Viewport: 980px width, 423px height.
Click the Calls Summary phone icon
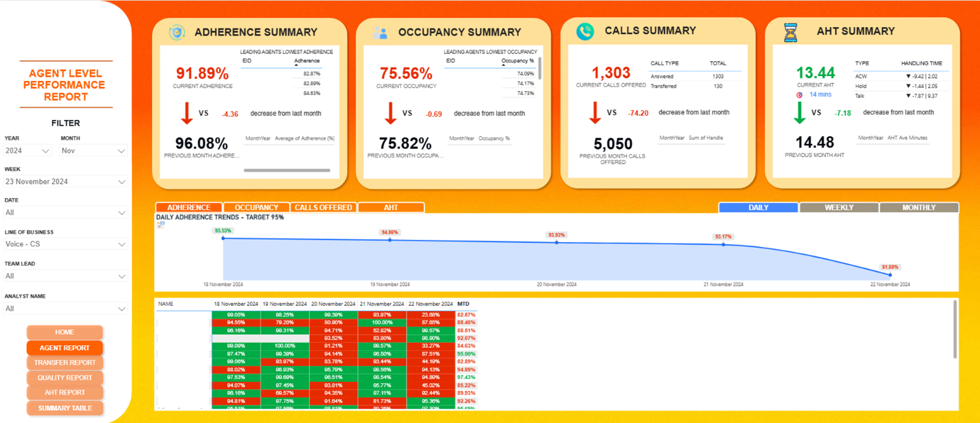coord(585,31)
